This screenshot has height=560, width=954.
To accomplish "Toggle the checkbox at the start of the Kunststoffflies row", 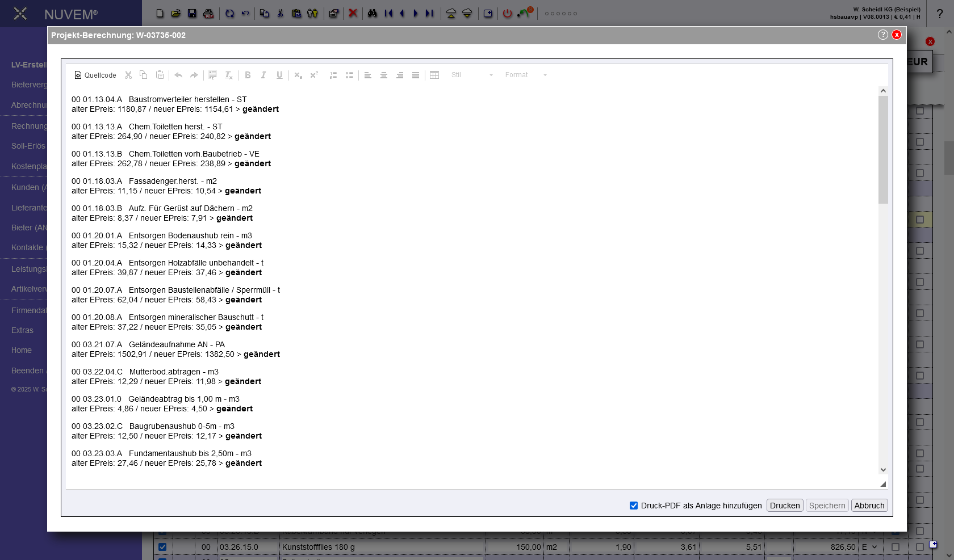I will [162, 547].
